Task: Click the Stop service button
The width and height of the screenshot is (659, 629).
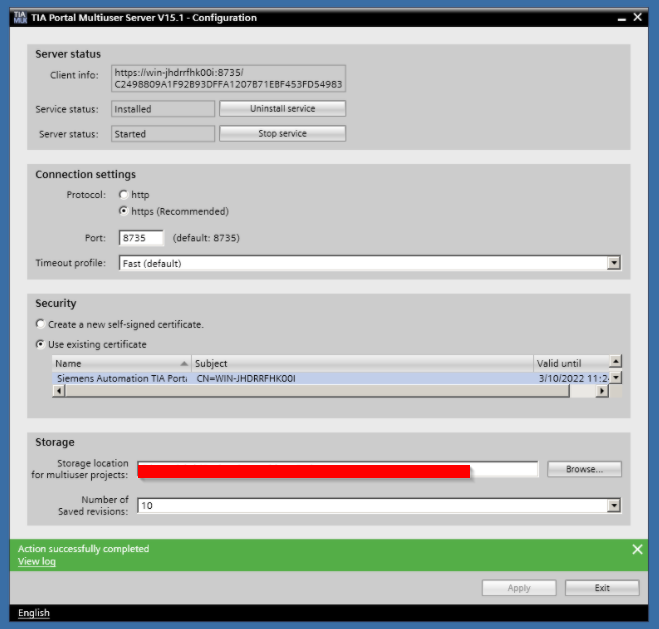Action: pos(282,133)
